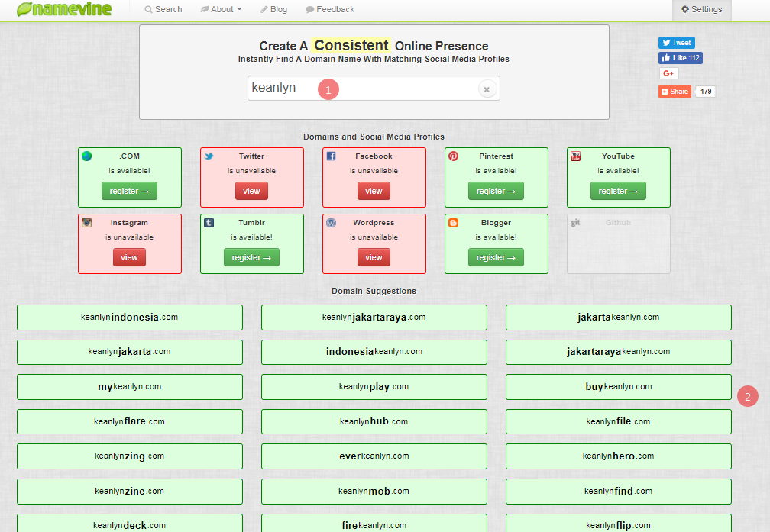The width and height of the screenshot is (770, 532).
Task: Click the Blogger icon
Action: coord(453,223)
